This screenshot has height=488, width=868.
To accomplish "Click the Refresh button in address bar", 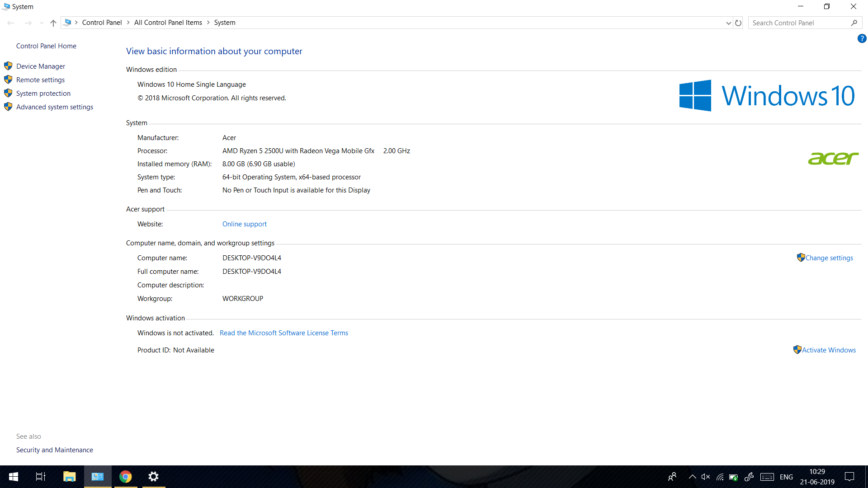I will (738, 23).
